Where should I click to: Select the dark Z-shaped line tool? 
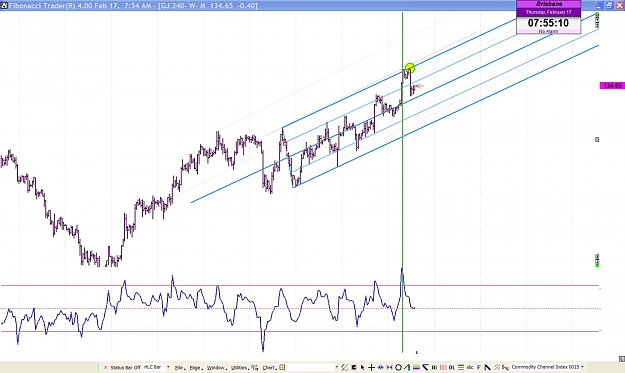pos(425,367)
